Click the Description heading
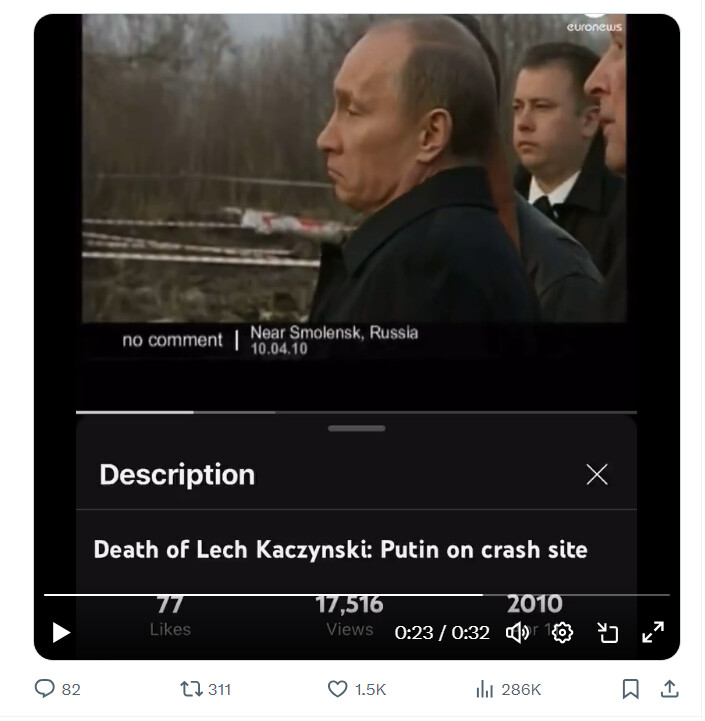Image resolution: width=705 pixels, height=721 pixels. click(x=178, y=476)
